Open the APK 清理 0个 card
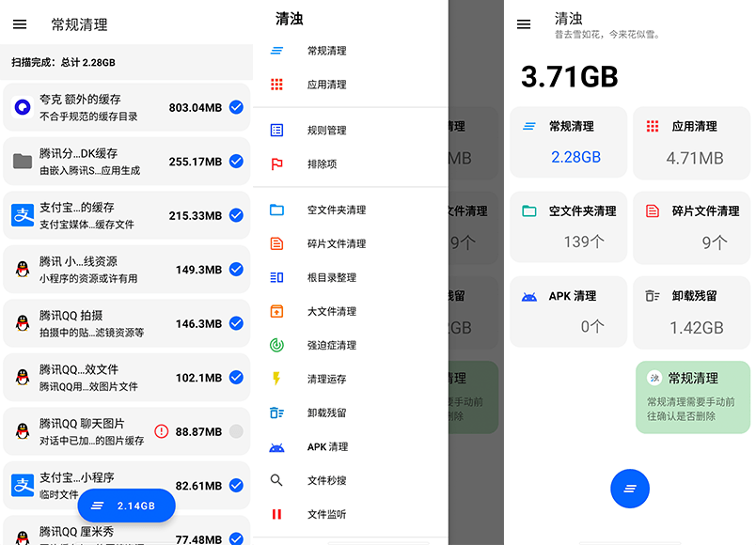Screen dimensions: 756x545 (x=569, y=311)
